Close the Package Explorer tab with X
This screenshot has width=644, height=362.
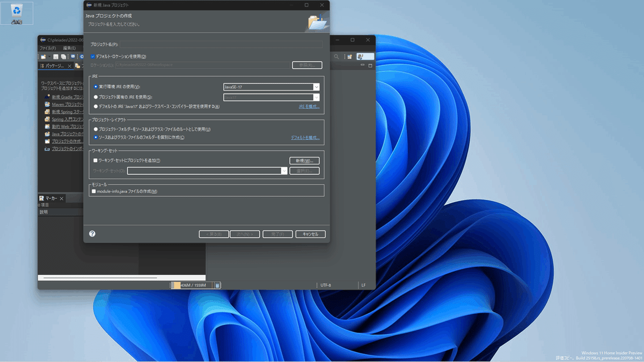pyautogui.click(x=69, y=66)
